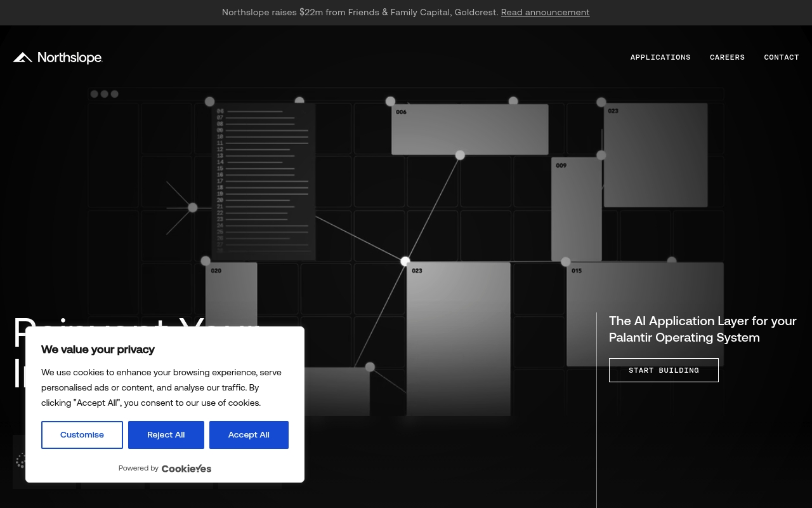Click the funding announcement text in the top banner
This screenshot has height=508, width=812.
pos(360,12)
